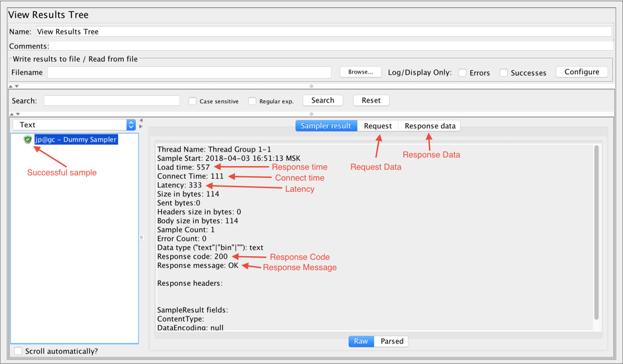Image resolution: width=623 pixels, height=364 pixels.
Task: Open the Configure button
Action: [582, 72]
